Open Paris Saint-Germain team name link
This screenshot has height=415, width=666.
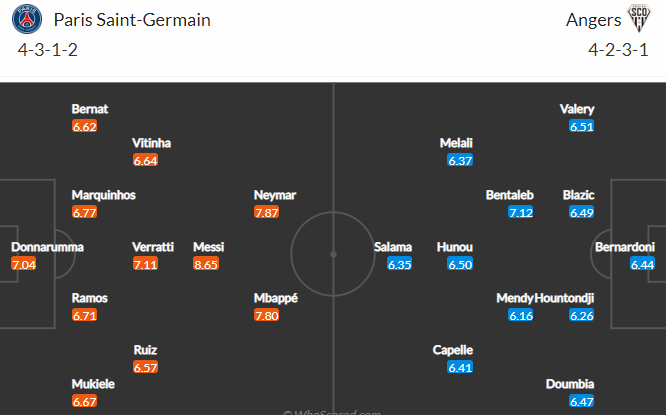click(132, 20)
